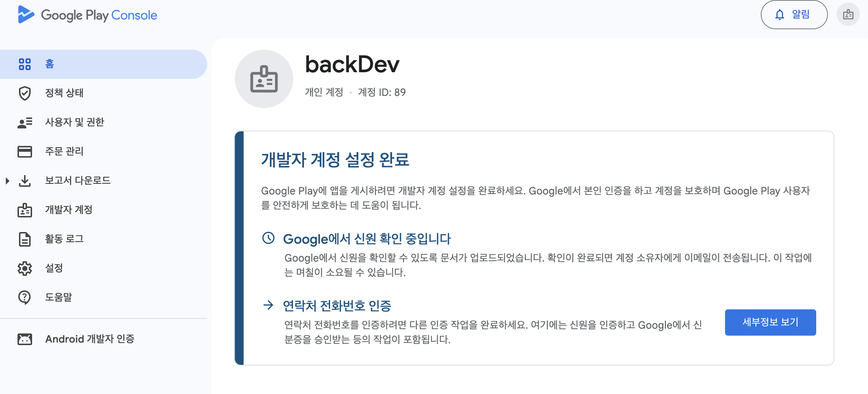Click the Android developer verification icon
Viewport: 868px width, 394px height.
[25, 339]
